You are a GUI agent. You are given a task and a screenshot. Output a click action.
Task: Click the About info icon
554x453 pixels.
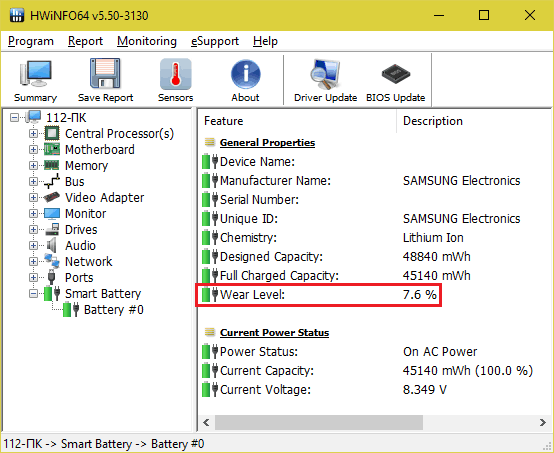(246, 74)
